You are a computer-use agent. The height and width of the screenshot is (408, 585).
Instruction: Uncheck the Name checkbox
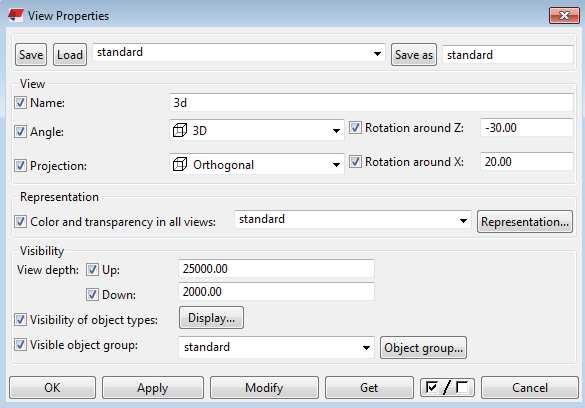click(x=20, y=103)
